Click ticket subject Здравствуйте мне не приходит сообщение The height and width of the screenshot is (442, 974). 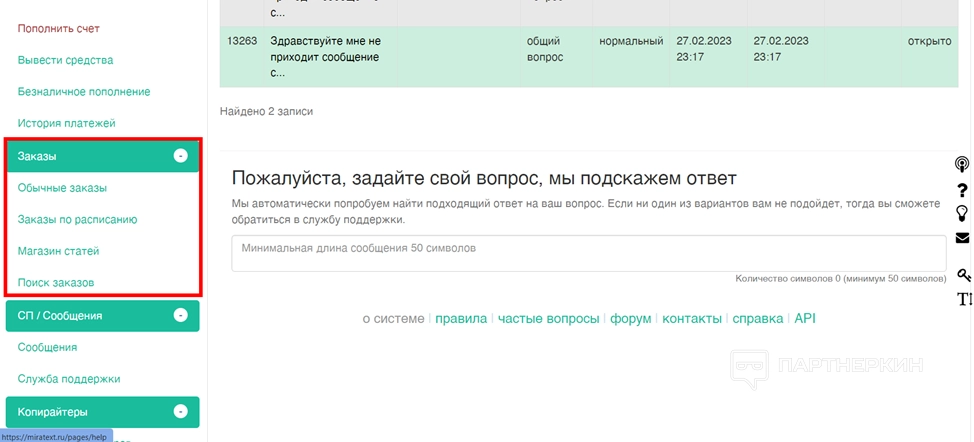click(325, 57)
